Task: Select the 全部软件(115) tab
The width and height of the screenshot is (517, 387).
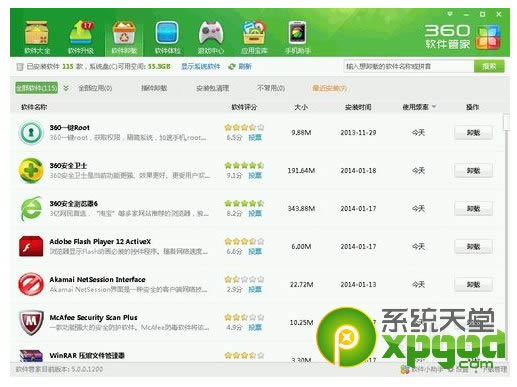Action: click(x=37, y=88)
